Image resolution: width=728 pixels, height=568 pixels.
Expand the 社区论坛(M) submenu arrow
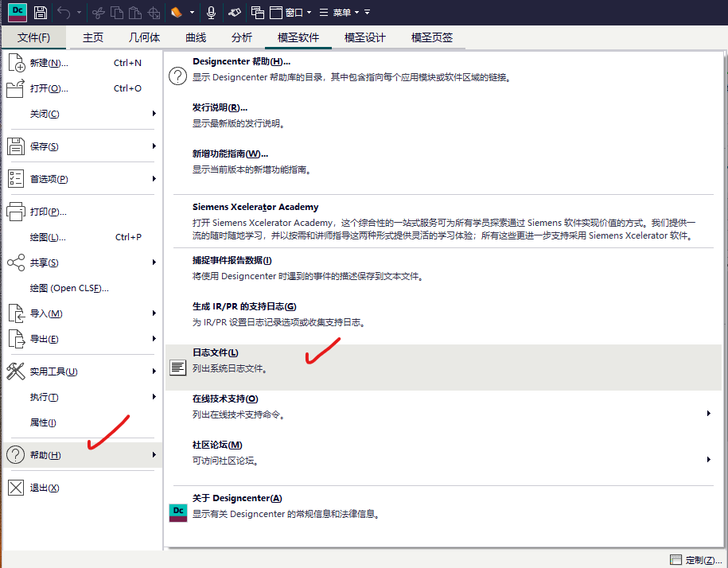tap(708, 460)
